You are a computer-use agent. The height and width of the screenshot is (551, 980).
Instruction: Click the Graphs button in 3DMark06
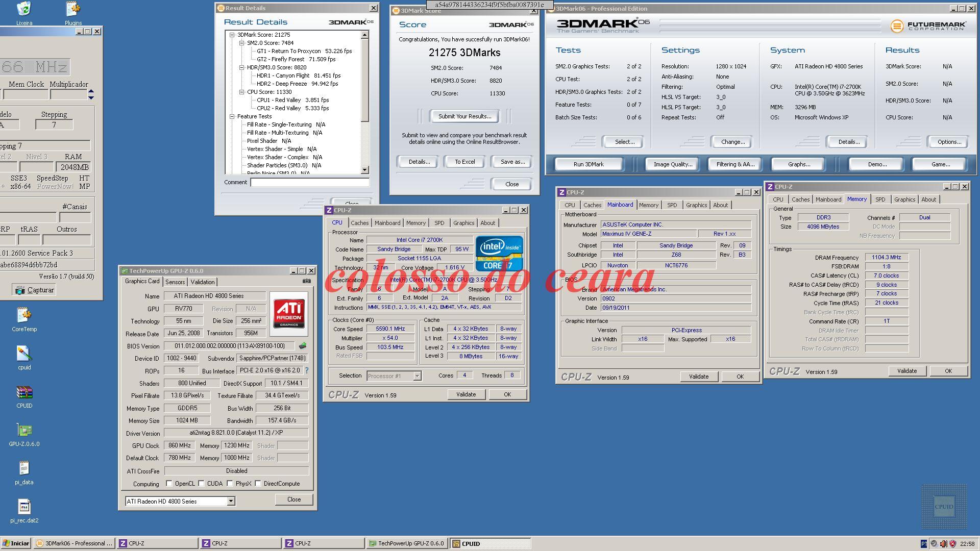(799, 164)
